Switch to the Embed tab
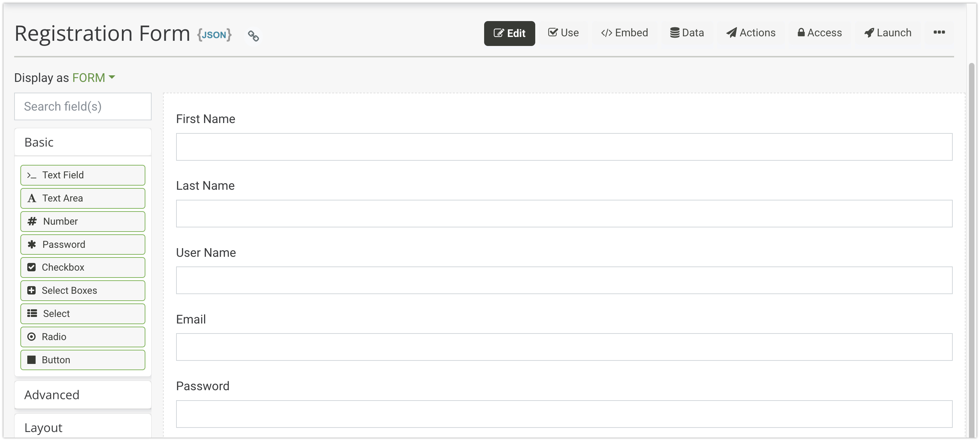Viewport: 980px width, 441px height. 624,33
